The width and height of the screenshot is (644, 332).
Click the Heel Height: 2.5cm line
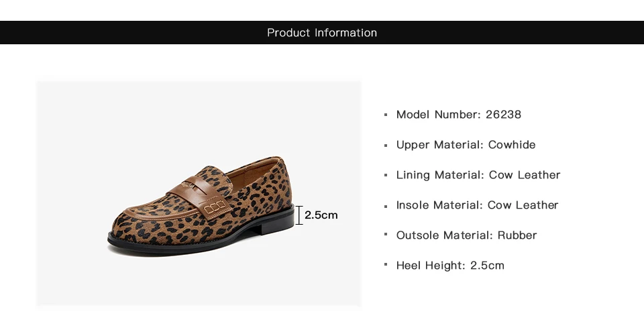click(x=450, y=266)
